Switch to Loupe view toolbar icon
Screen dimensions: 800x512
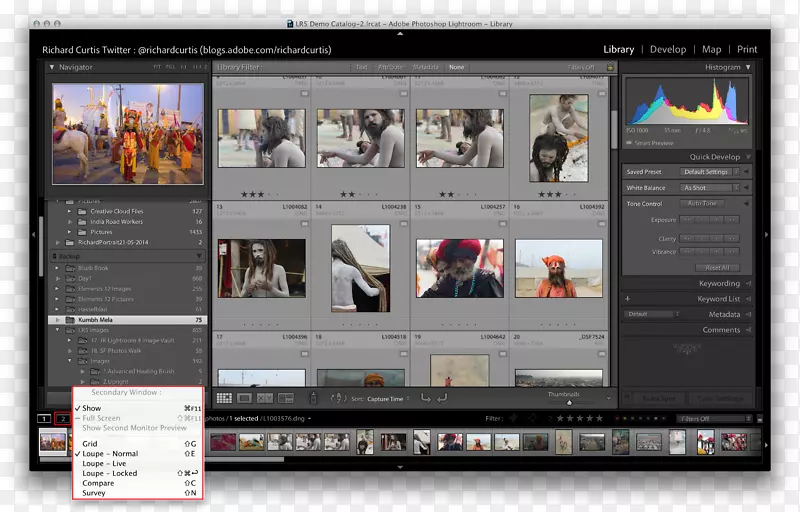click(245, 398)
